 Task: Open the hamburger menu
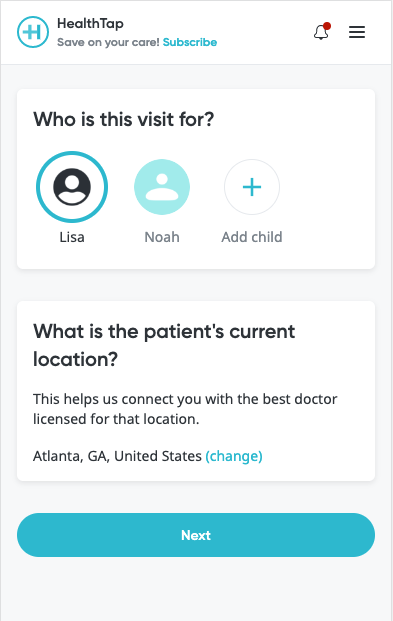coord(357,32)
